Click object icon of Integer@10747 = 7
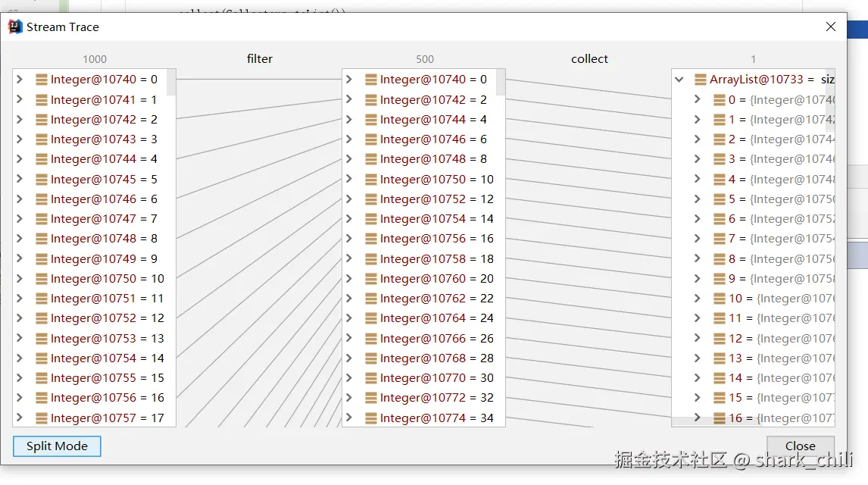Viewport: 868px width, 485px height. click(x=41, y=219)
